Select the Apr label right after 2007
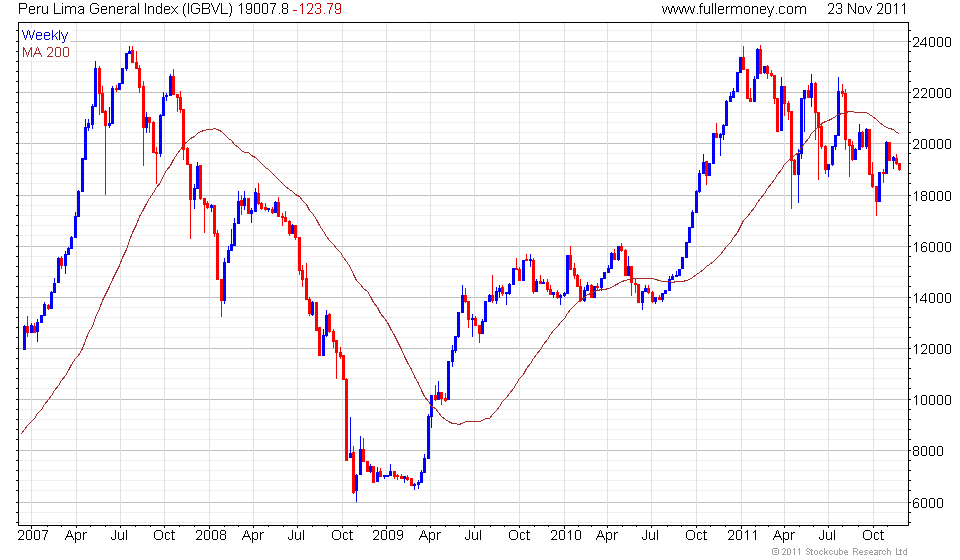 pos(76,536)
